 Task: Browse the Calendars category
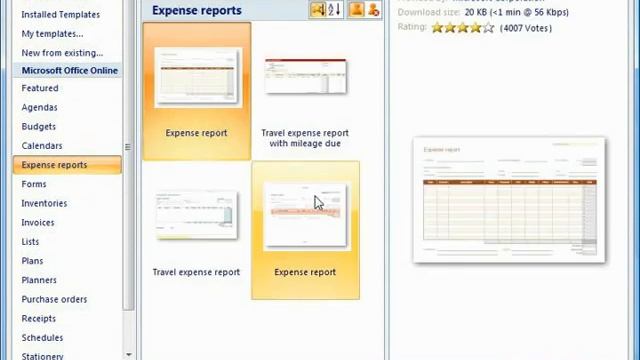point(42,146)
